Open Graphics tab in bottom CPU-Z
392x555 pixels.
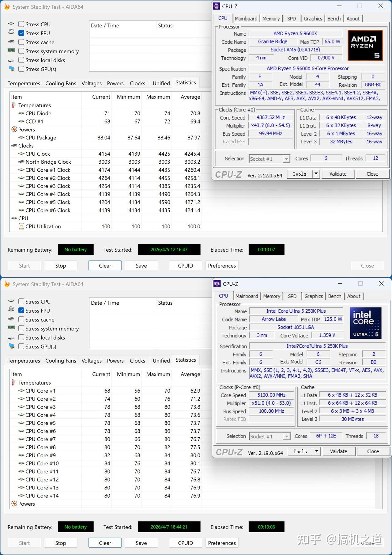click(x=314, y=296)
